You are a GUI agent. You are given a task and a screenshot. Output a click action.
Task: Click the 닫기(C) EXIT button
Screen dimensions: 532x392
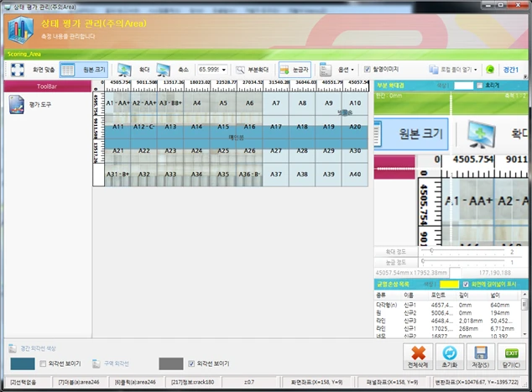[x=511, y=357]
